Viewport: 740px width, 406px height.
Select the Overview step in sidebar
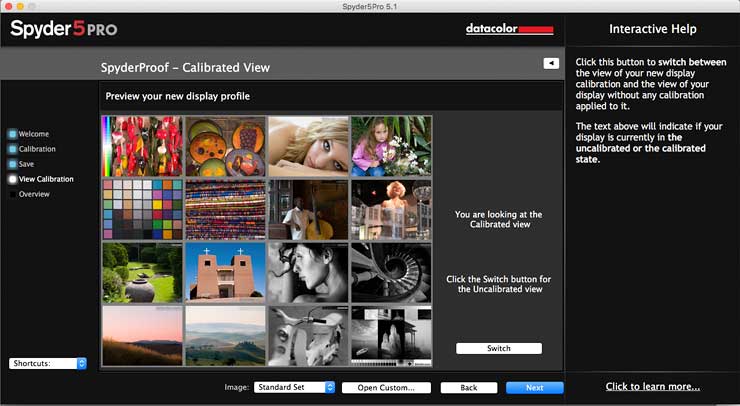34,195
